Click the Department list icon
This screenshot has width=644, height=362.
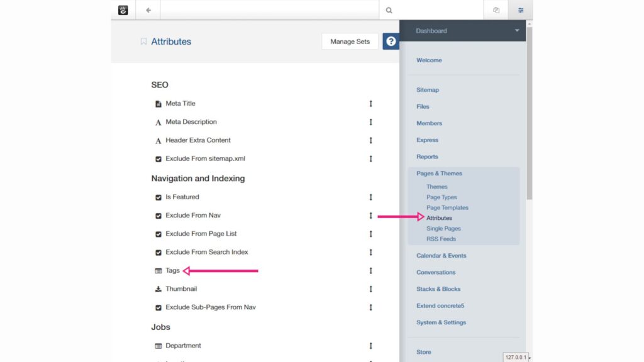point(158,346)
